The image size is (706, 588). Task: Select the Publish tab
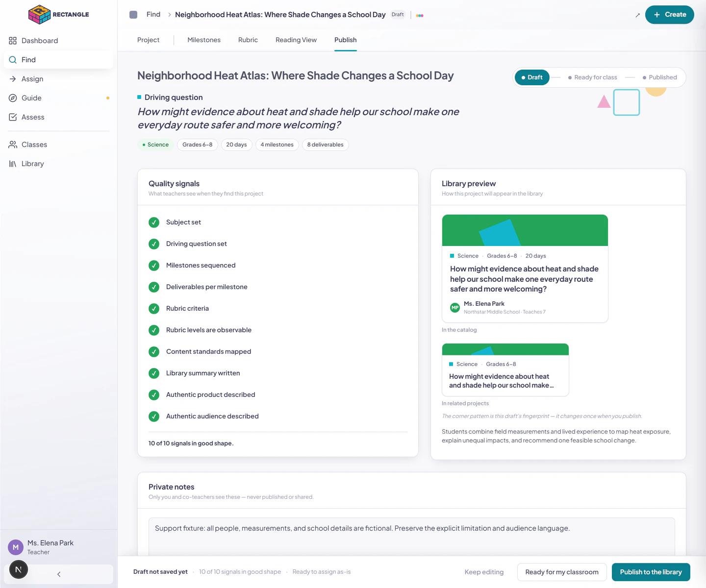click(346, 40)
